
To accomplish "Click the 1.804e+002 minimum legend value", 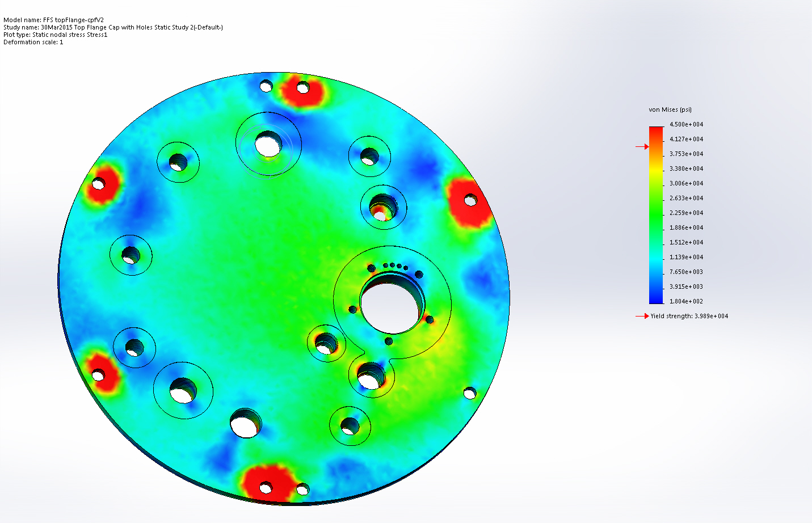I will 686,302.
